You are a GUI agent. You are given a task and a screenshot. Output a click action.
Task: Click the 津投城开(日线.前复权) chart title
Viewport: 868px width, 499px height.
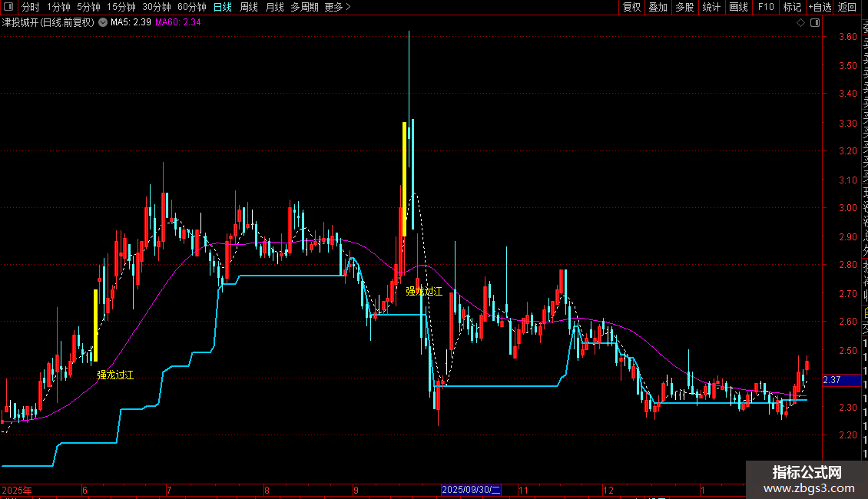click(x=48, y=23)
